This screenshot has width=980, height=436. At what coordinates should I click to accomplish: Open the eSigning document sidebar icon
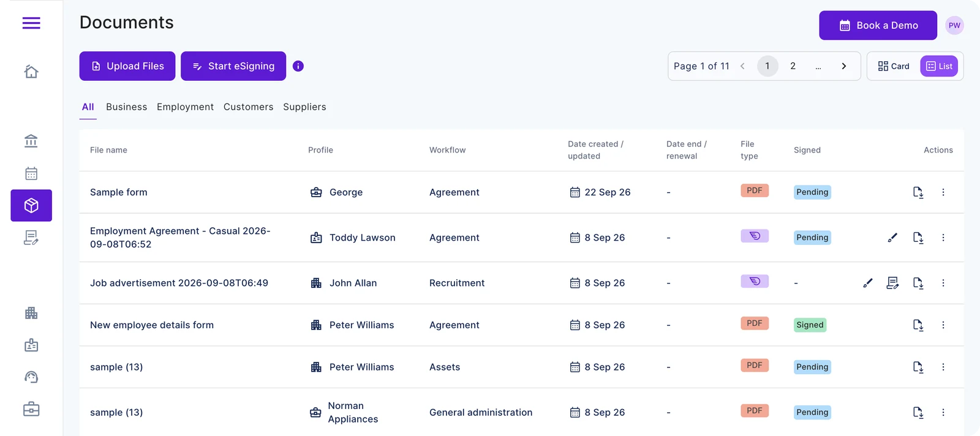31,238
